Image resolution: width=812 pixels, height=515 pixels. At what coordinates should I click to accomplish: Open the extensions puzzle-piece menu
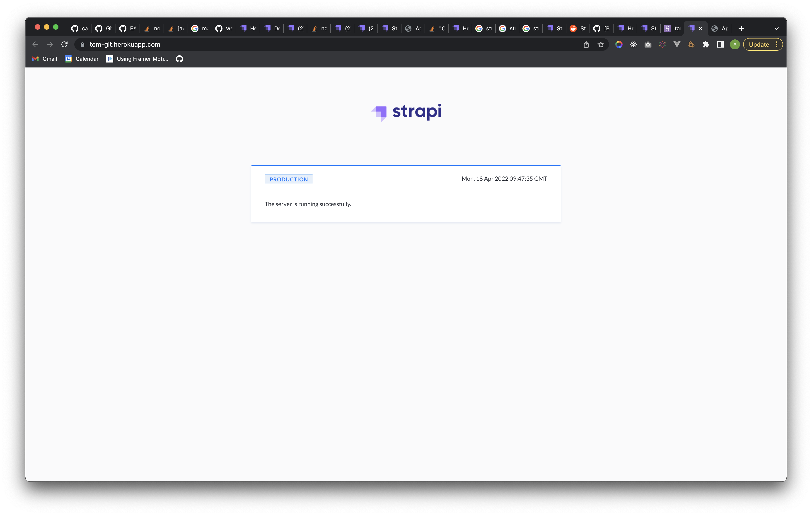(x=706, y=44)
